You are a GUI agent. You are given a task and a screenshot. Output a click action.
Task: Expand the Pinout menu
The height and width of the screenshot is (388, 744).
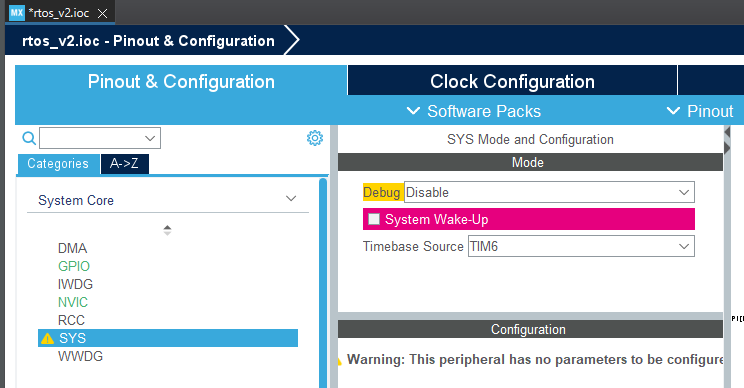700,111
